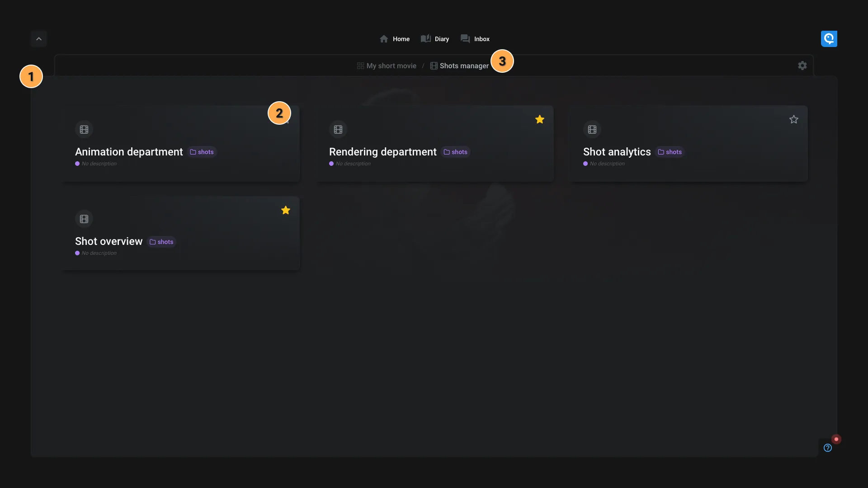Screen dimensions: 868x488
Task: Click the film strip icon on Animation department
Action: [84, 130]
